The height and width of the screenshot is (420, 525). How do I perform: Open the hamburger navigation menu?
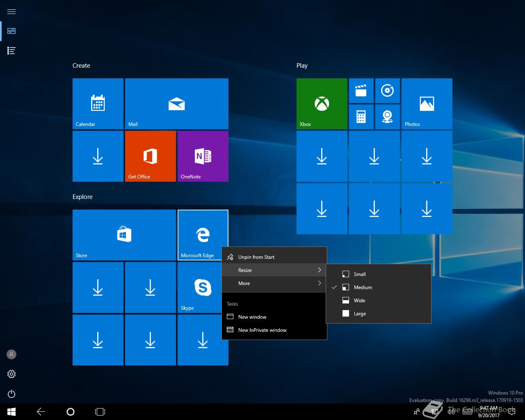pyautogui.click(x=11, y=11)
